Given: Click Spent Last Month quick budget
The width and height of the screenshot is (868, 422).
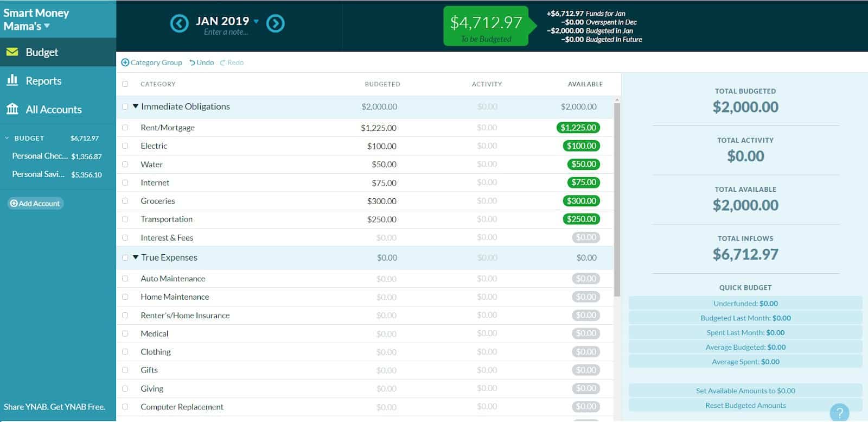Looking at the screenshot, I should [745, 333].
